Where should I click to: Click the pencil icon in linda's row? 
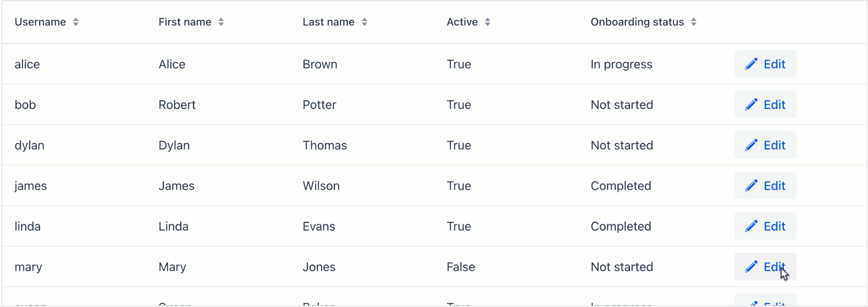(752, 226)
